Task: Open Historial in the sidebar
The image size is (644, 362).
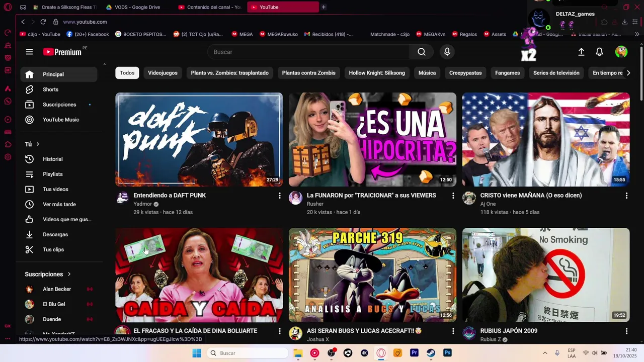Action: (x=59, y=159)
